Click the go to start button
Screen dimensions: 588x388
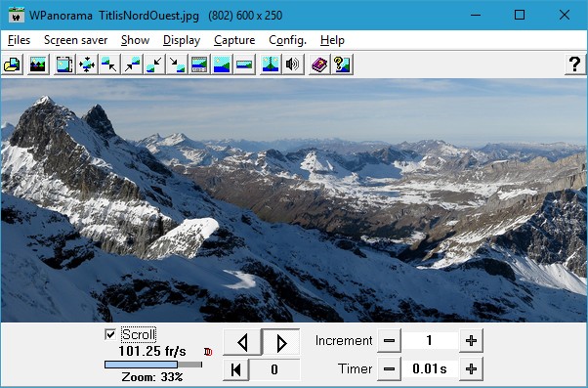click(x=235, y=369)
